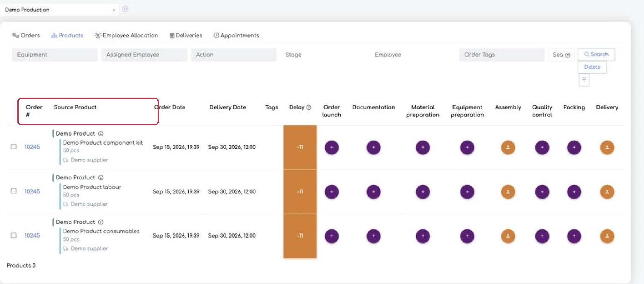Add Quality control for consumables row

pyautogui.click(x=542, y=236)
